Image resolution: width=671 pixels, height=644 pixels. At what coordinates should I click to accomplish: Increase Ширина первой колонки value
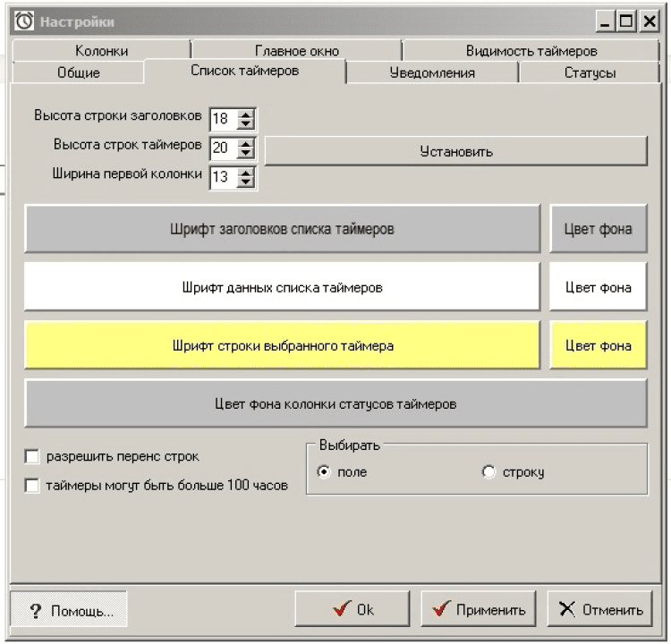coord(246,173)
